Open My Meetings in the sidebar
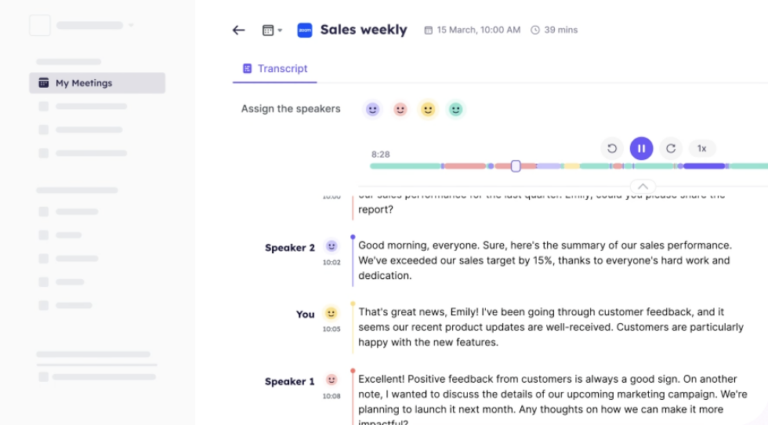 (97, 83)
